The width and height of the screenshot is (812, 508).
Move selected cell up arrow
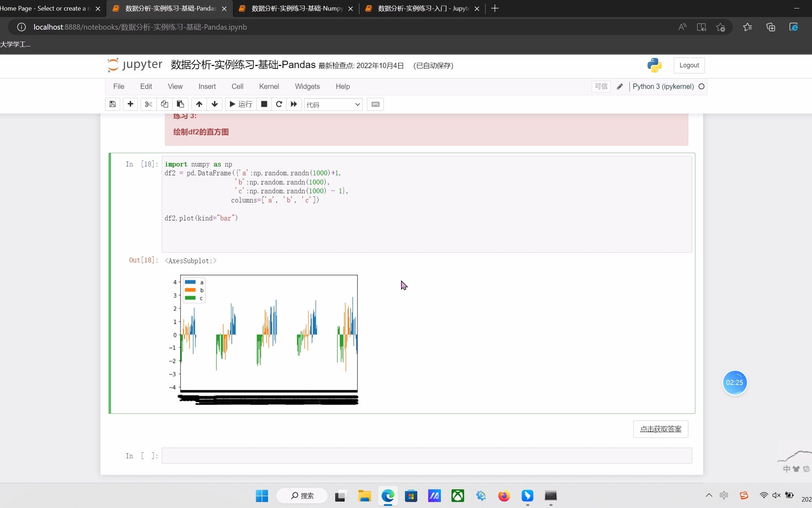click(199, 104)
